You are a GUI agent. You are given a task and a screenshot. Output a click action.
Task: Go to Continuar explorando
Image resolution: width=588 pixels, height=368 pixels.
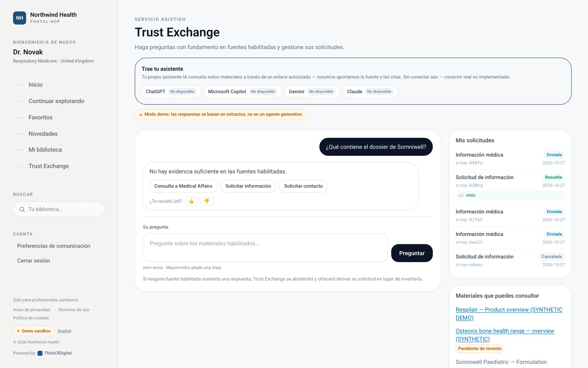click(56, 101)
